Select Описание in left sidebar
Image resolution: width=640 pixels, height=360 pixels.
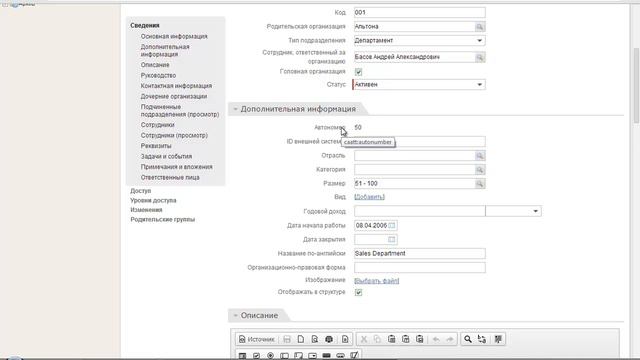(x=155, y=65)
